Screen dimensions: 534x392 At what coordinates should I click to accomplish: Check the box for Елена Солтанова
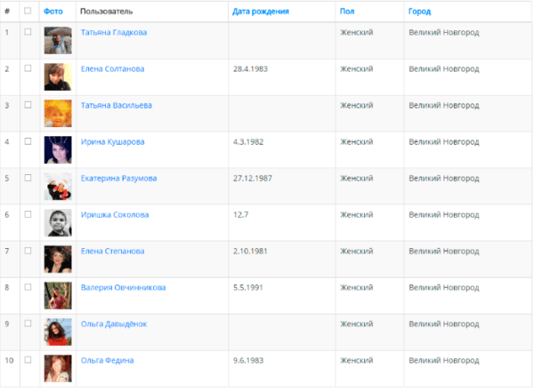click(x=28, y=68)
